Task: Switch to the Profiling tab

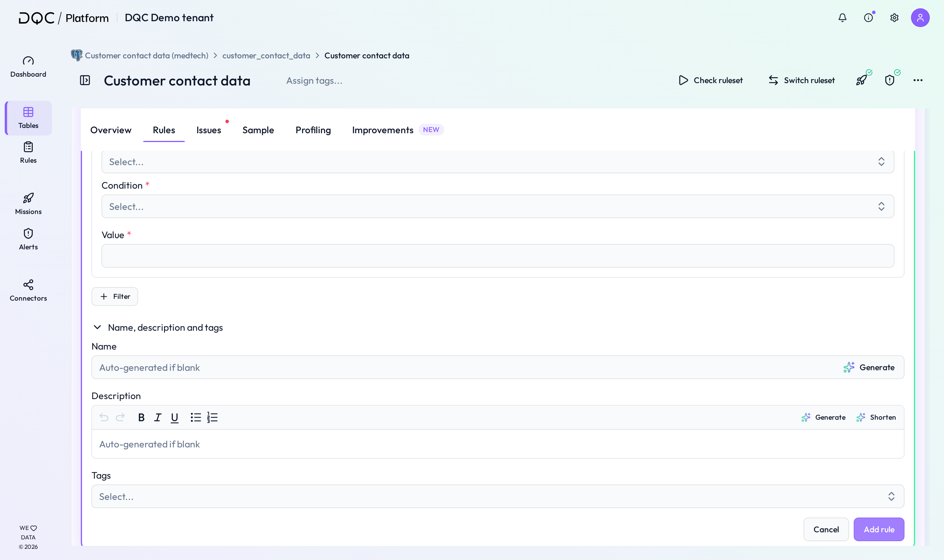Action: pos(313,130)
